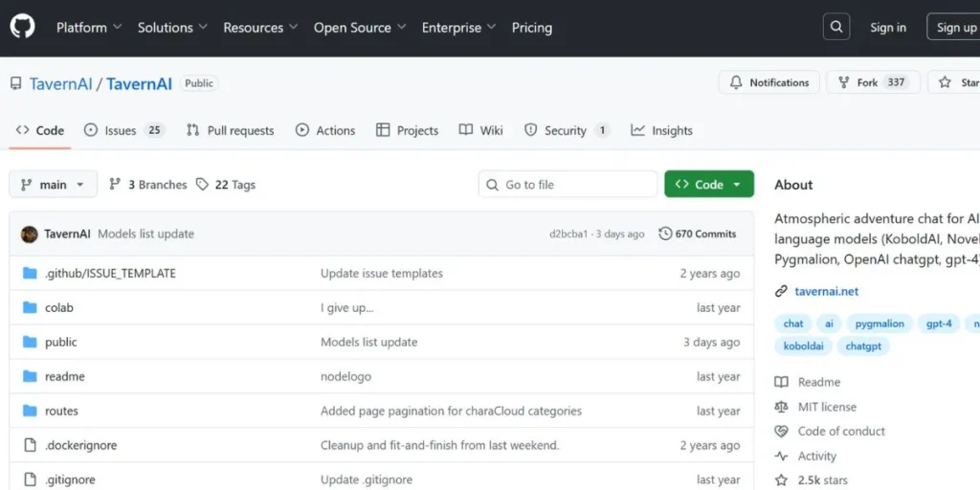Open fork count 337
The image size is (980, 490).
click(896, 82)
